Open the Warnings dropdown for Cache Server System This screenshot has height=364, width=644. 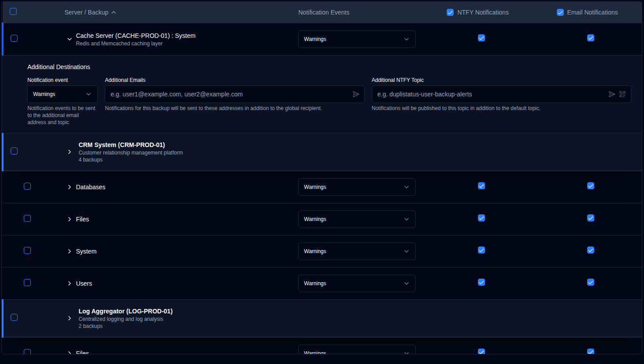pos(357,39)
